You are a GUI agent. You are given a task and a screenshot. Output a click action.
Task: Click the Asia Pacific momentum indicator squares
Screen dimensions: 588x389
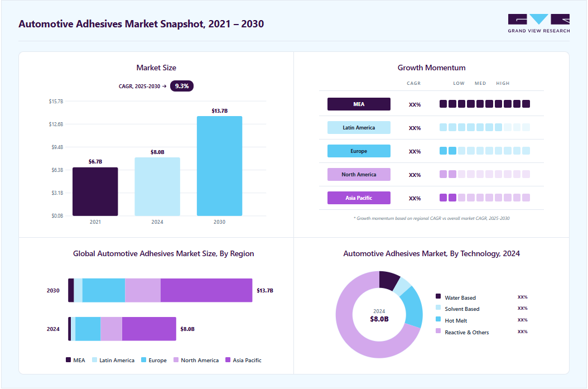pos(484,198)
